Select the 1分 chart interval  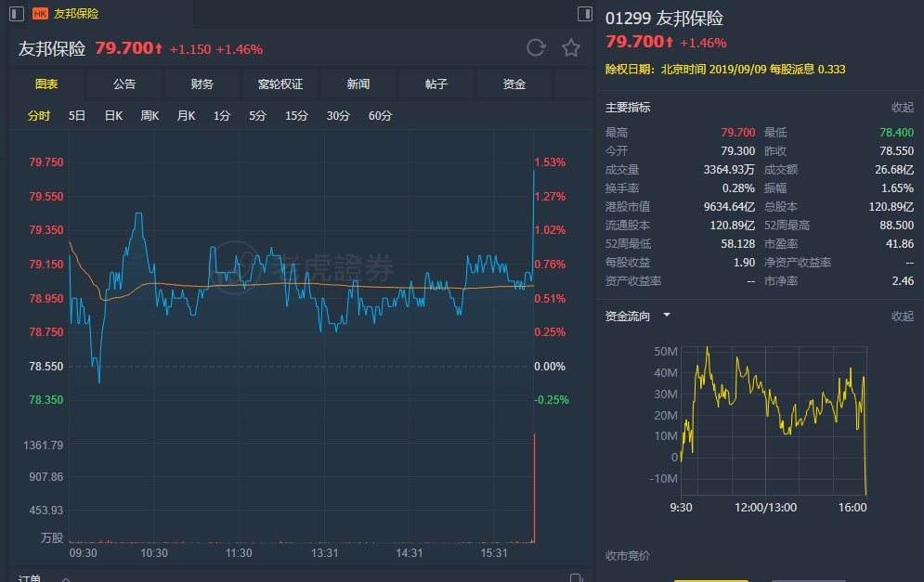[x=222, y=116]
